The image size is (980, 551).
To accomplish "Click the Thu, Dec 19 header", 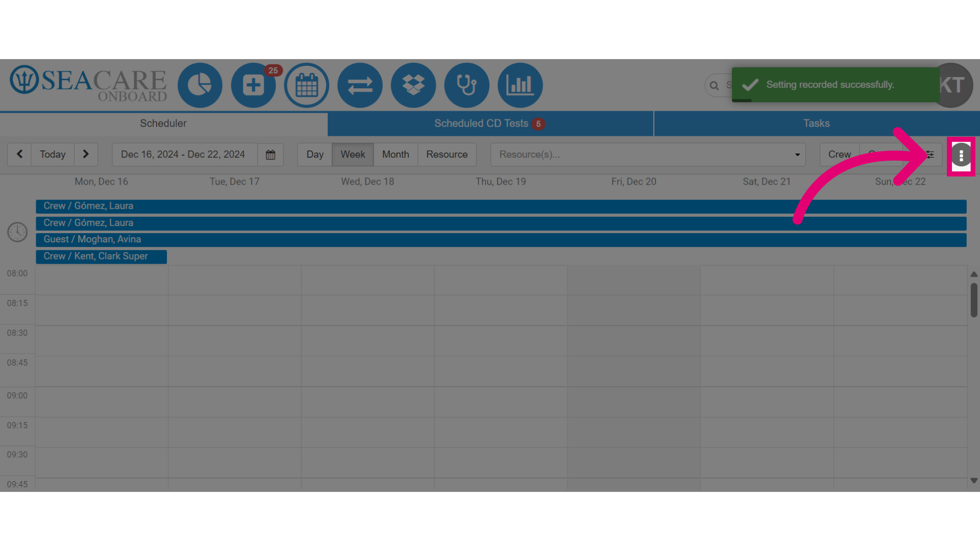I will 501,182.
